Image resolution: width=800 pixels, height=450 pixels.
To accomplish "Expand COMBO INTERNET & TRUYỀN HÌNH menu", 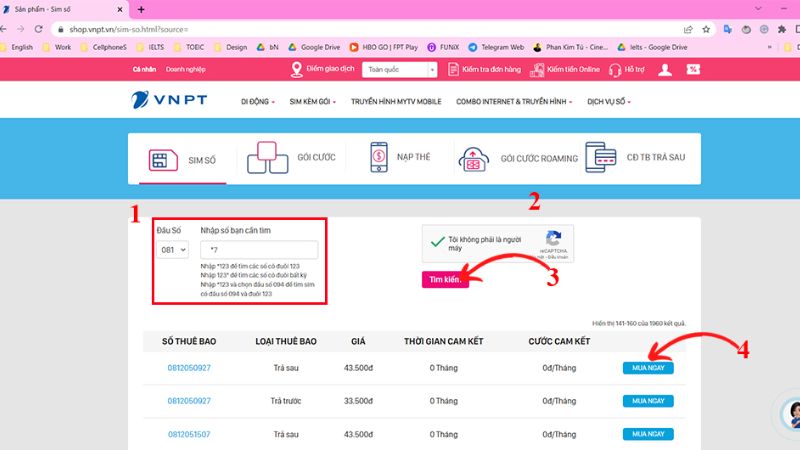I will click(x=514, y=102).
